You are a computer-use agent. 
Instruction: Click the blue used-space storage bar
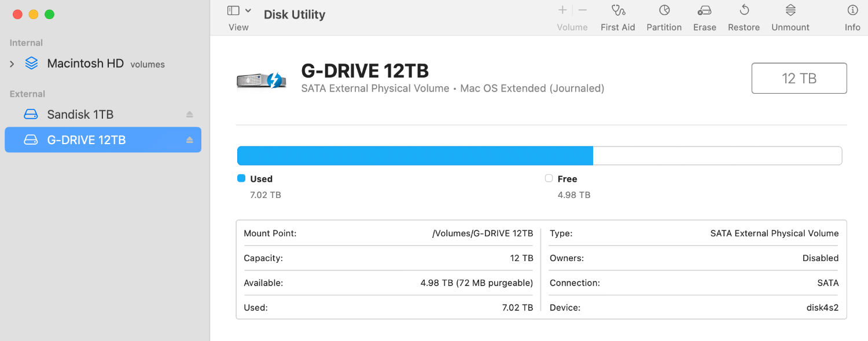(415, 156)
